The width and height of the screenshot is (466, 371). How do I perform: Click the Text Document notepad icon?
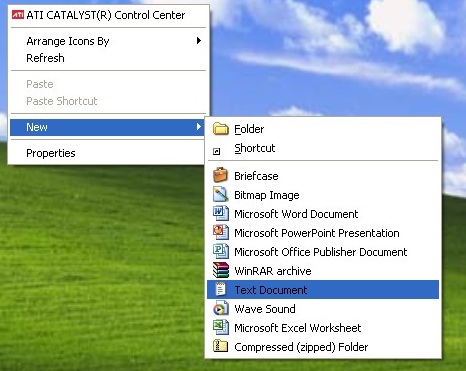(x=220, y=289)
